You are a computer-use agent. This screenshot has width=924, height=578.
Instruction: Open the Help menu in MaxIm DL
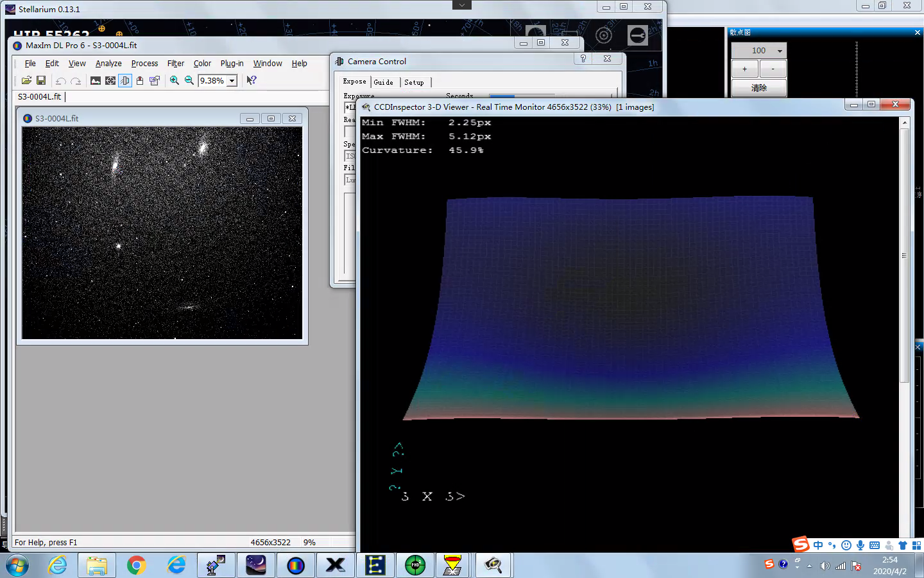point(299,64)
